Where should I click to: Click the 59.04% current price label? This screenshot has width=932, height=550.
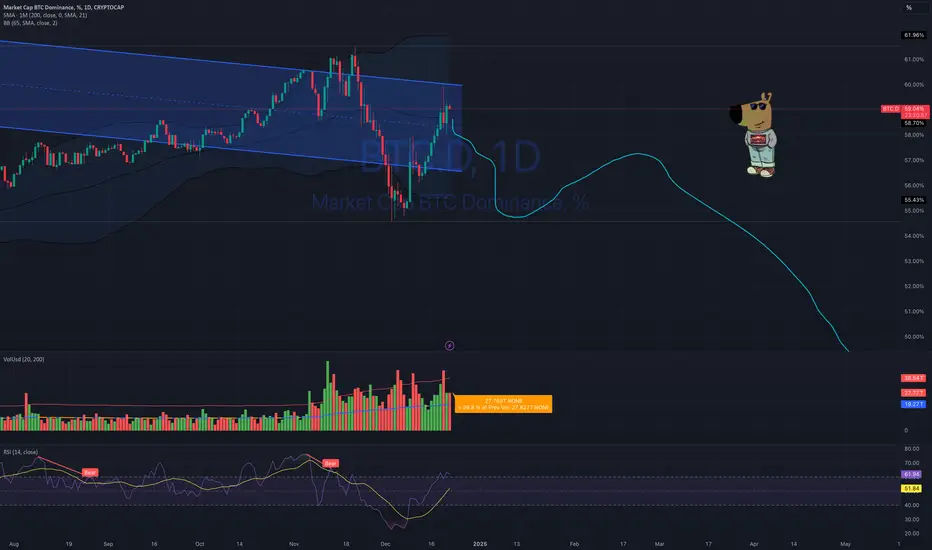914,109
